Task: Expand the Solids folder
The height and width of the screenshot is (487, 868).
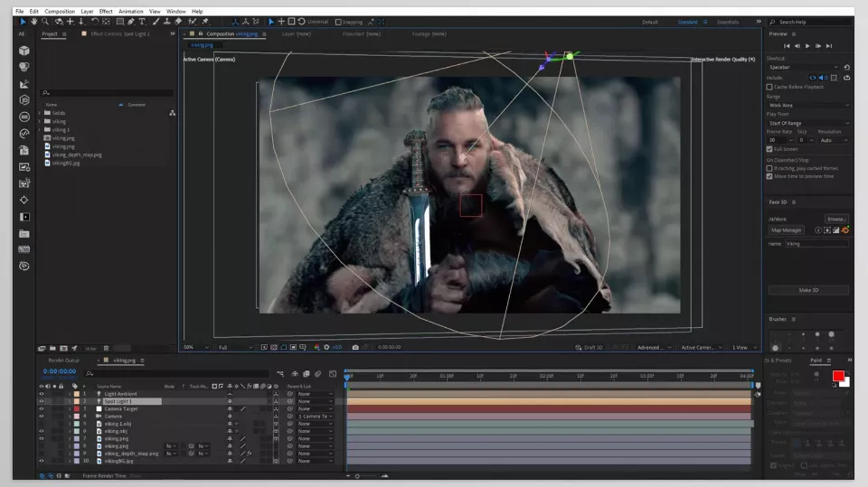Action: (x=40, y=113)
